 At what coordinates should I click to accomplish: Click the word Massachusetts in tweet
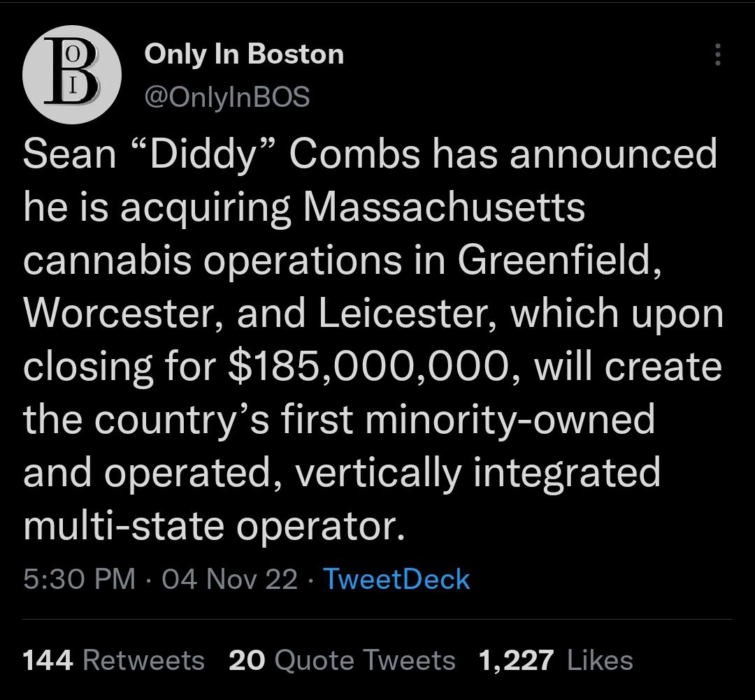click(445, 207)
